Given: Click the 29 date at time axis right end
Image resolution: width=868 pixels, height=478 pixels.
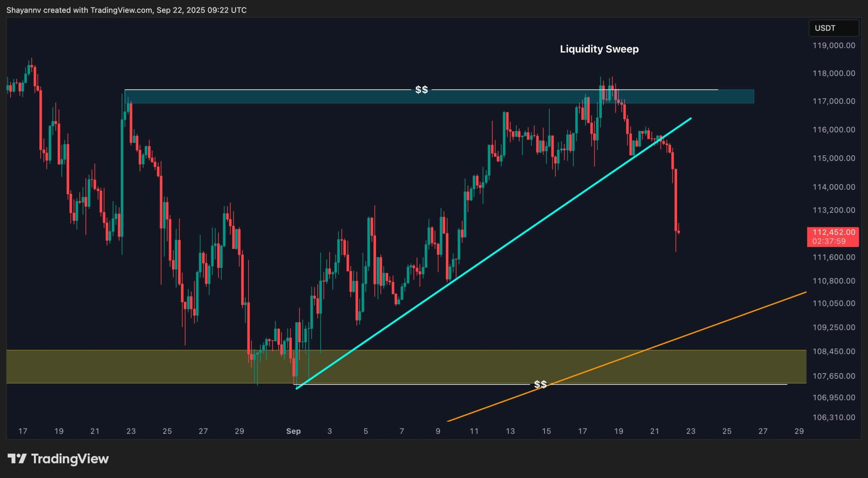Looking at the screenshot, I should point(799,431).
